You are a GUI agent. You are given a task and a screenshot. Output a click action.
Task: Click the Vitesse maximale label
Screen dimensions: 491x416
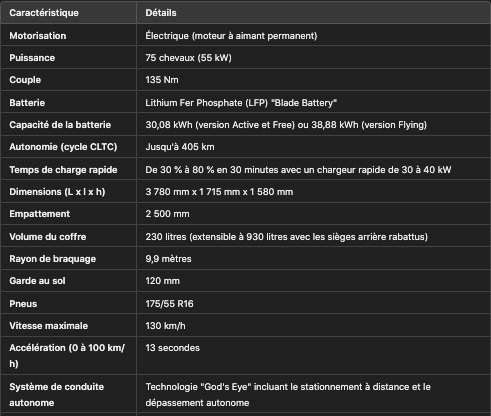[x=49, y=326]
